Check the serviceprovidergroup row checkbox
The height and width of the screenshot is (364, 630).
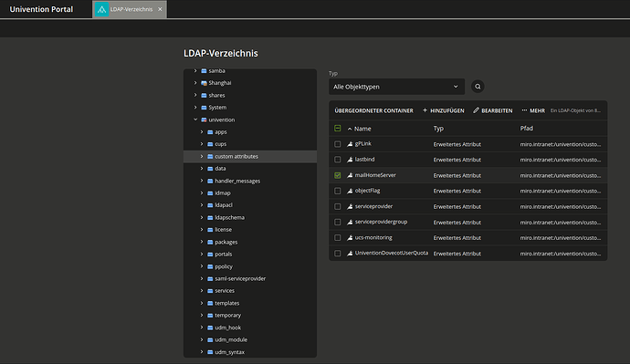338,223
